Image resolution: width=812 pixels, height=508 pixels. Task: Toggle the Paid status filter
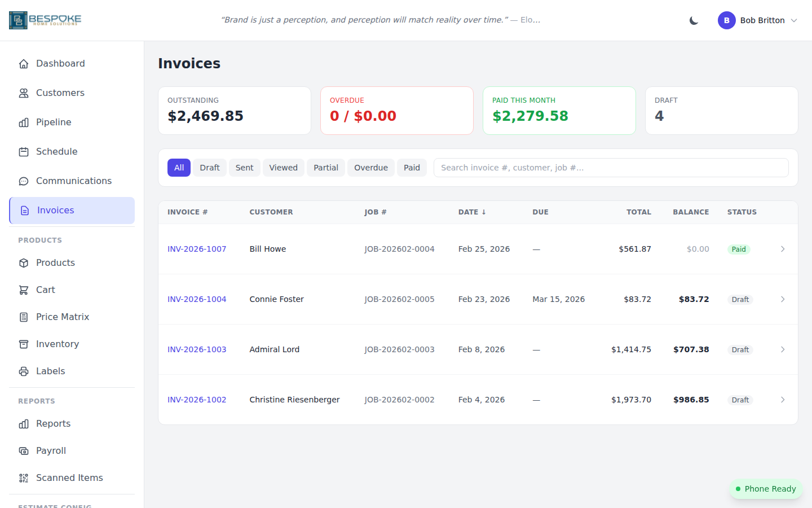pyautogui.click(x=412, y=168)
